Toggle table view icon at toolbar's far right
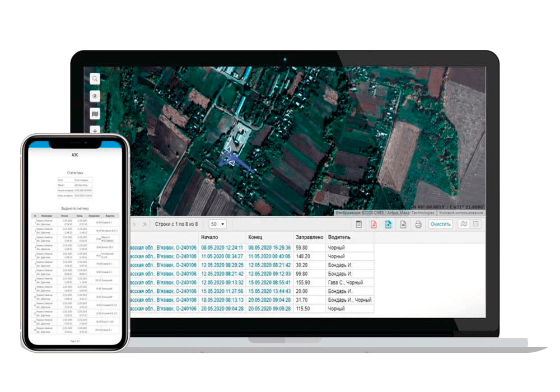The height and width of the screenshot is (392, 560). click(476, 225)
